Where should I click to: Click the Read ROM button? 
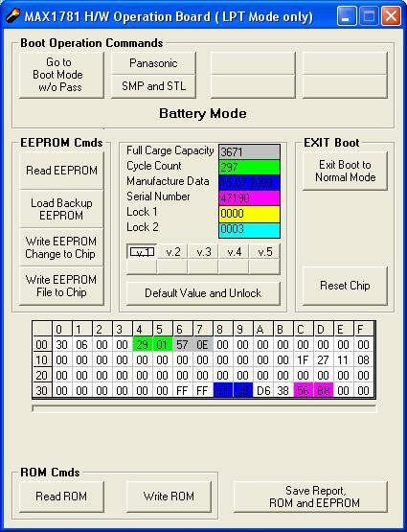pyautogui.click(x=61, y=497)
